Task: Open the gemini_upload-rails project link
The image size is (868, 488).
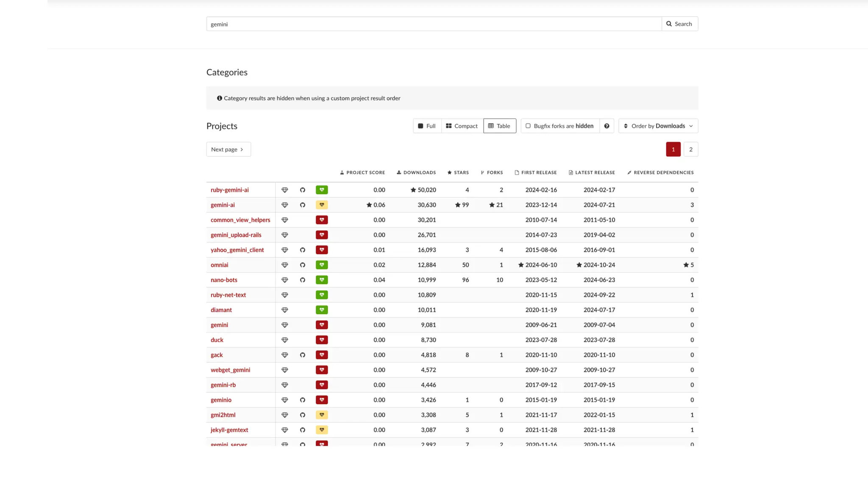Action: (236, 235)
